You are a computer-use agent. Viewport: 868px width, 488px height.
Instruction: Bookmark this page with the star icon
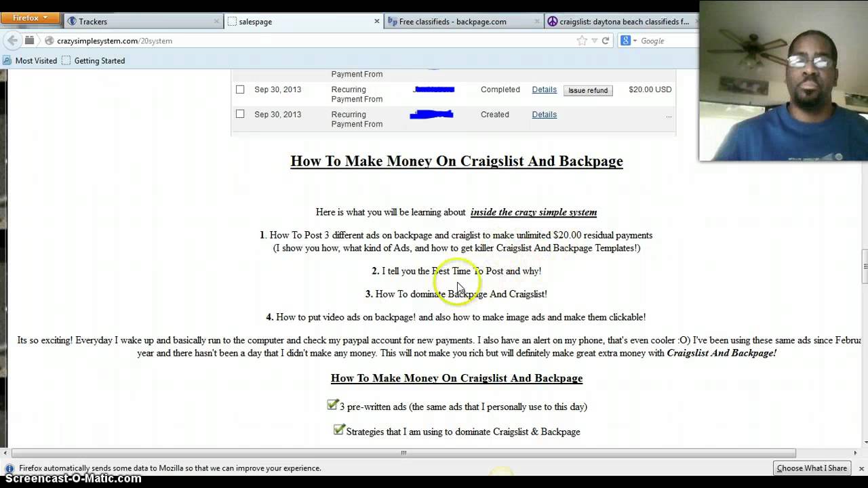582,41
